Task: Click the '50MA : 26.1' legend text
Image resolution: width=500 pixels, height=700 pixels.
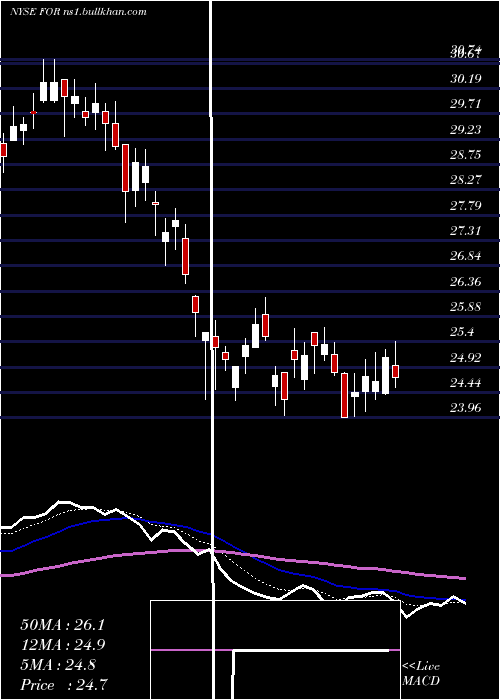Action: point(62,625)
